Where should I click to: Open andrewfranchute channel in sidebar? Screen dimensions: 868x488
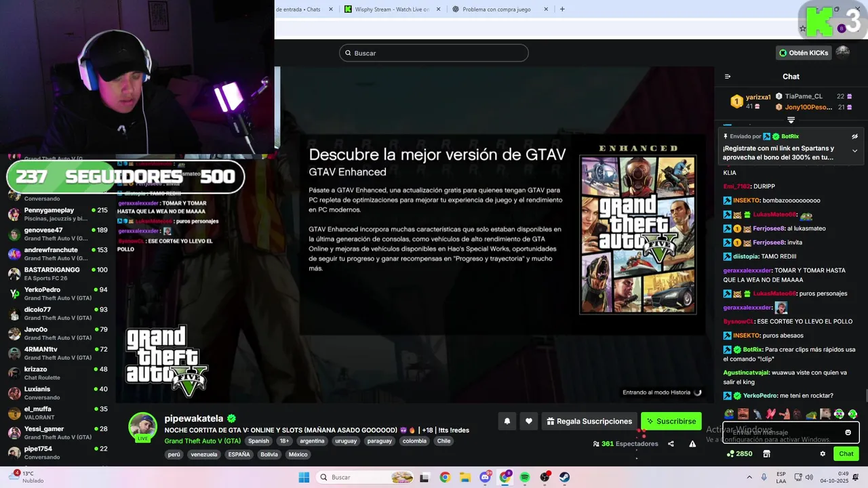(x=58, y=253)
